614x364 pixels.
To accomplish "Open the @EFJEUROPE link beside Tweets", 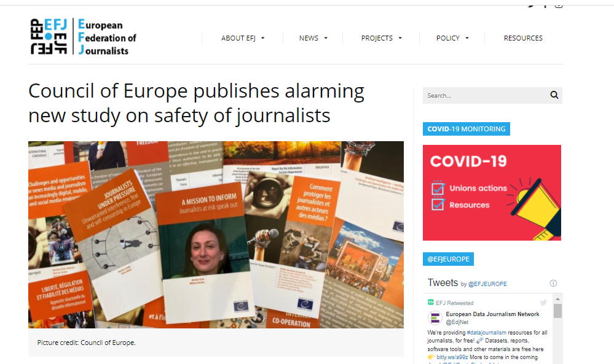I will [487, 284].
